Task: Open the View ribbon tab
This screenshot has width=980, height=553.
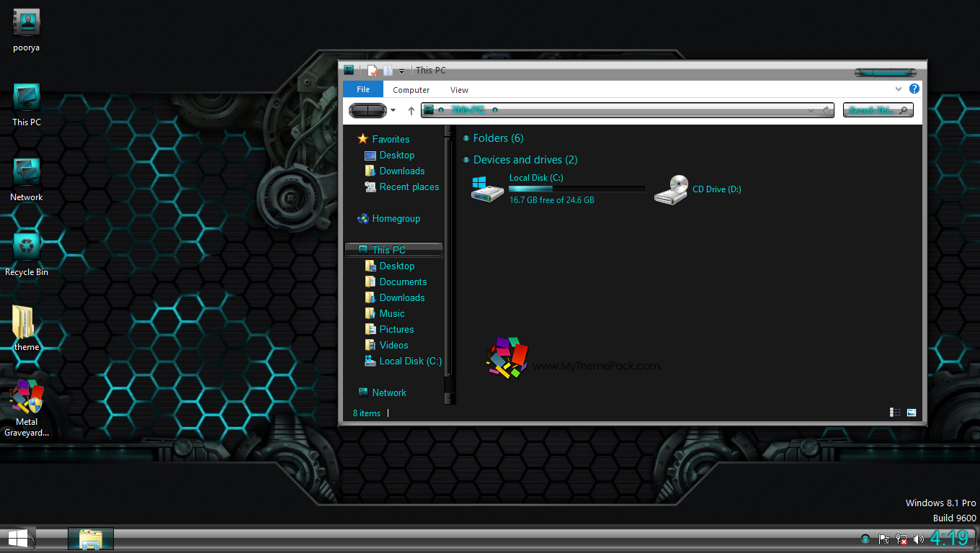Action: click(459, 90)
